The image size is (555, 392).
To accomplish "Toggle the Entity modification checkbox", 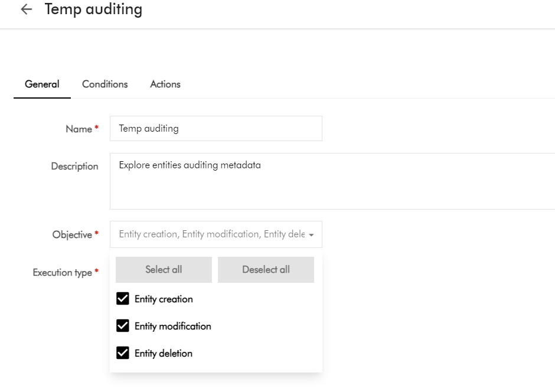I will (x=123, y=326).
